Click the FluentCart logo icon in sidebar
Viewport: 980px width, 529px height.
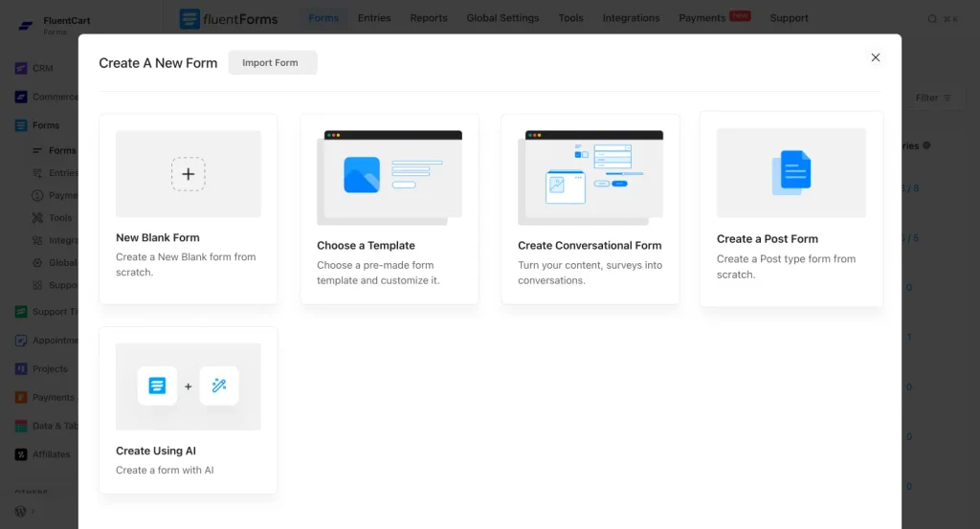26,26
